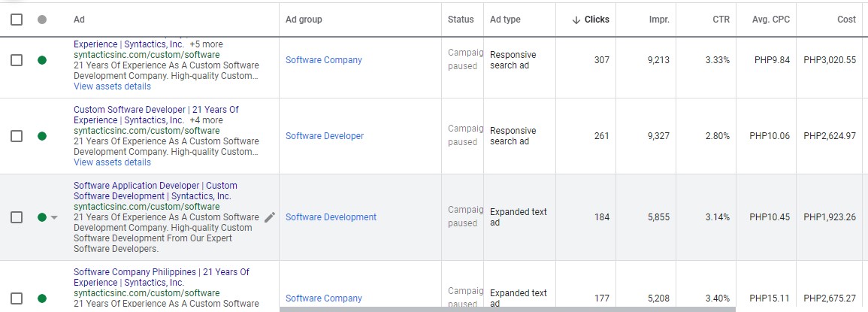Click the 184 clicks value
Screen dimensions: 868x312
[x=602, y=217]
